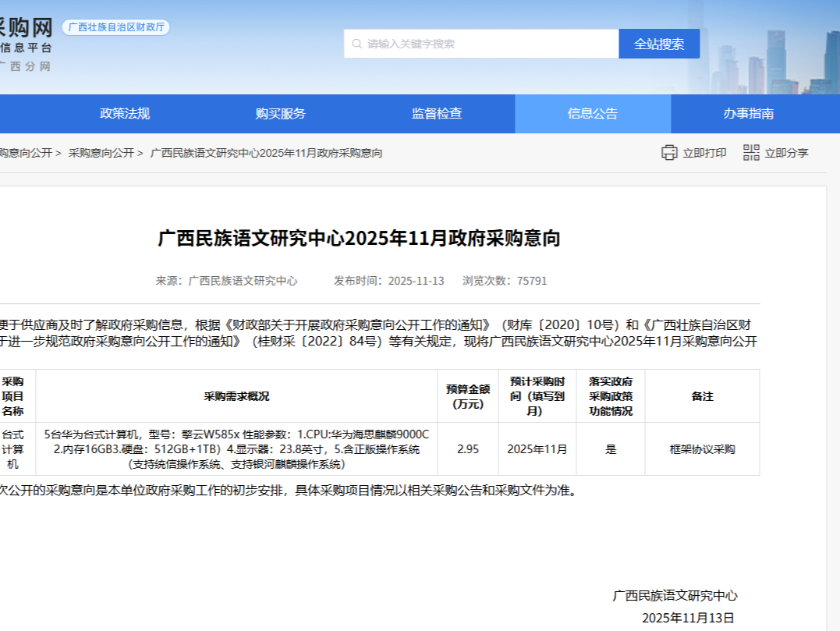Open the 办事指南 menu
This screenshot has width=840, height=631.
pyautogui.click(x=749, y=113)
